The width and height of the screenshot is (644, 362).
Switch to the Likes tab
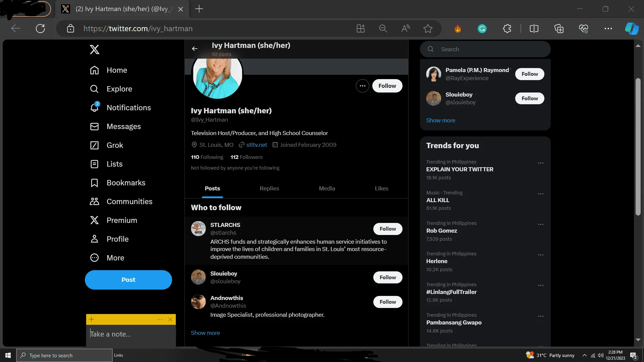382,189
